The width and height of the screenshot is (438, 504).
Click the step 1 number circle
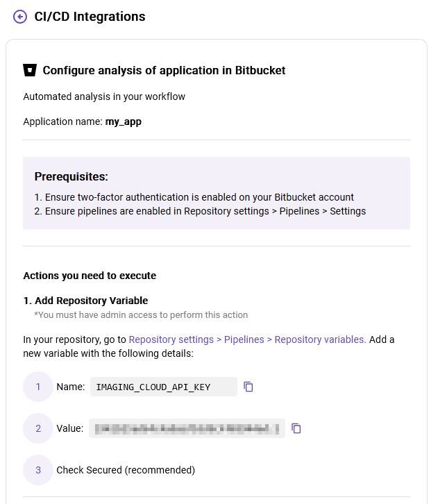(x=38, y=387)
